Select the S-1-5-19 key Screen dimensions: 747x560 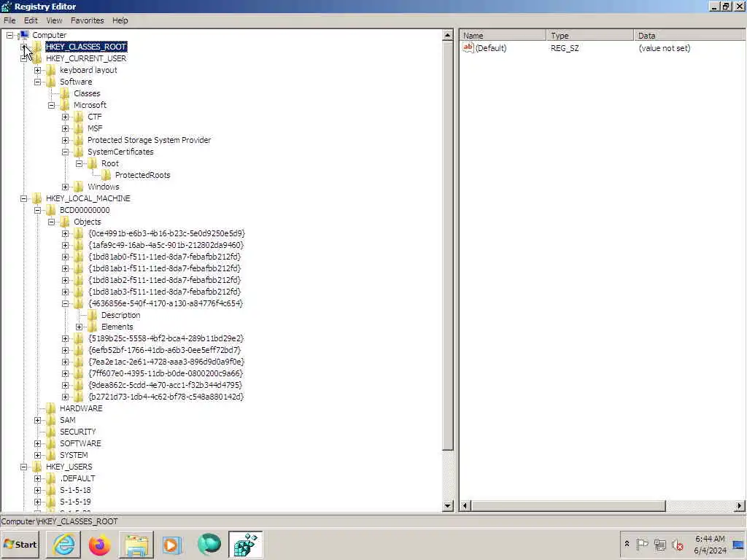[75, 502]
